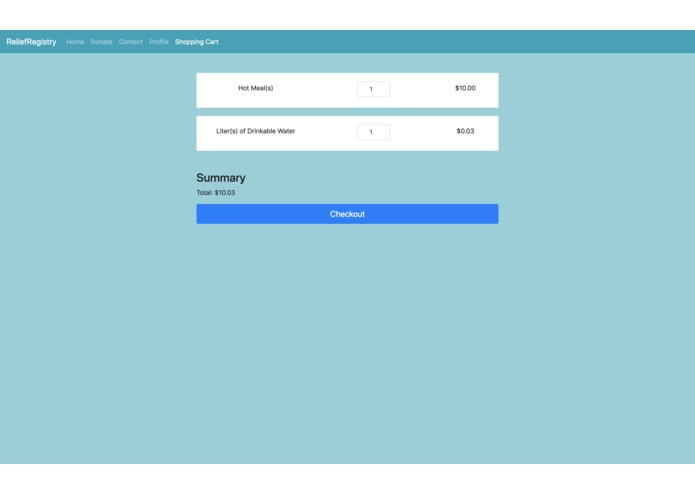Select the 'Liter(s) of Drinkable Water' label

(x=256, y=131)
